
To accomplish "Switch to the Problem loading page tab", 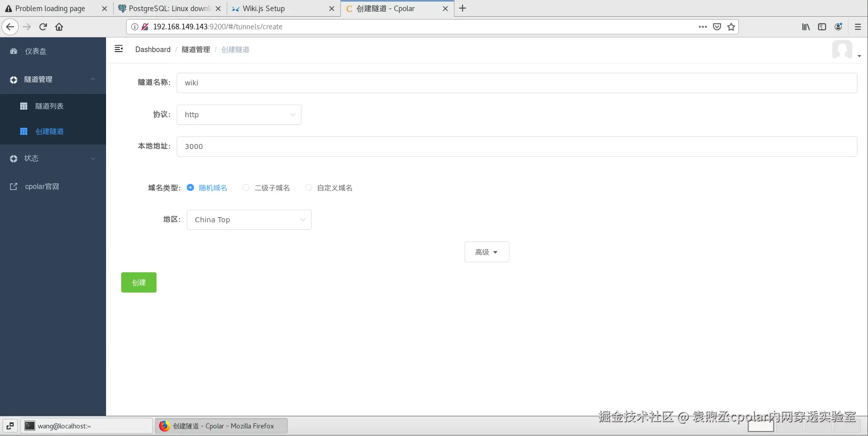I will 50,9.
